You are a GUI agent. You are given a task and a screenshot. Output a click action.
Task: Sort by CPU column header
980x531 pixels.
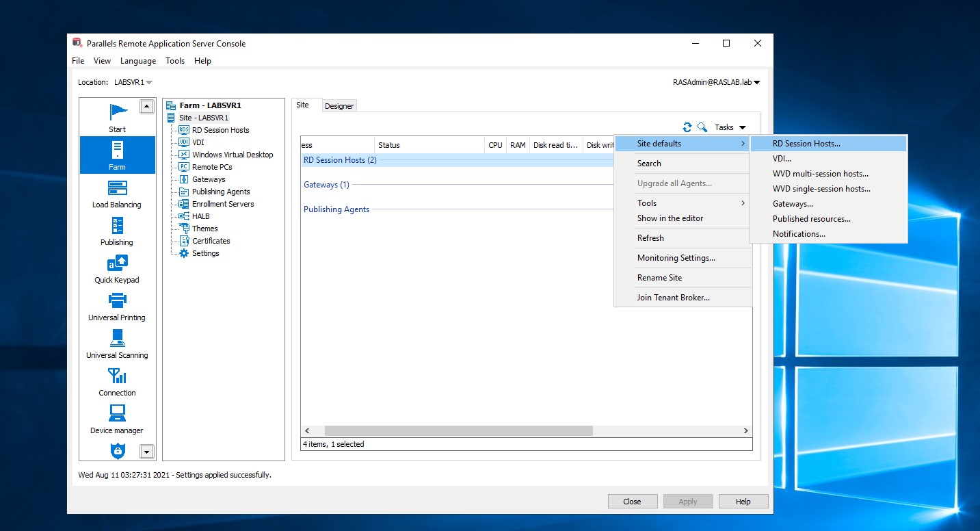click(x=495, y=145)
